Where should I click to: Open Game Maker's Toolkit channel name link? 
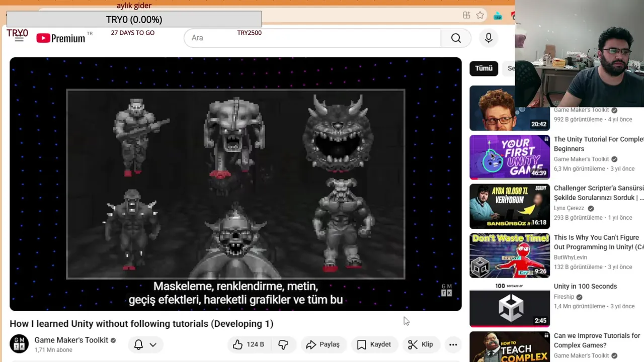71,340
